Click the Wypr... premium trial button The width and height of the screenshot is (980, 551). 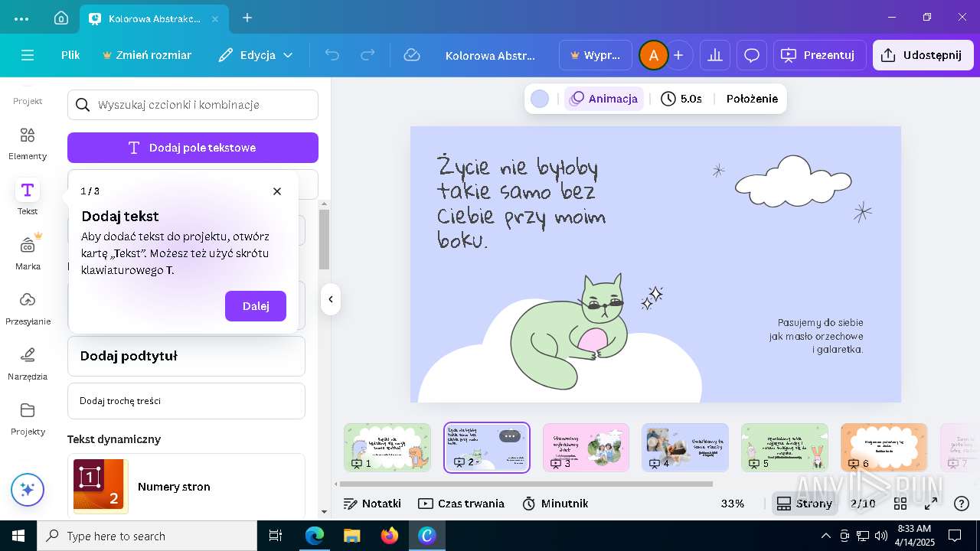(x=596, y=55)
